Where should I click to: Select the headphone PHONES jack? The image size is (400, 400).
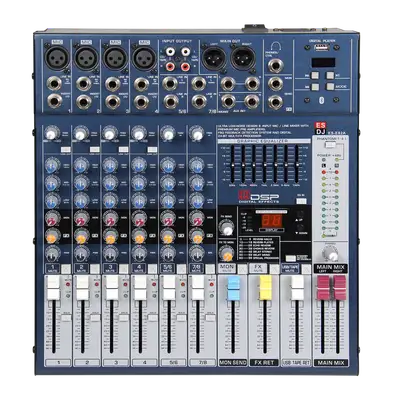coord(276,65)
